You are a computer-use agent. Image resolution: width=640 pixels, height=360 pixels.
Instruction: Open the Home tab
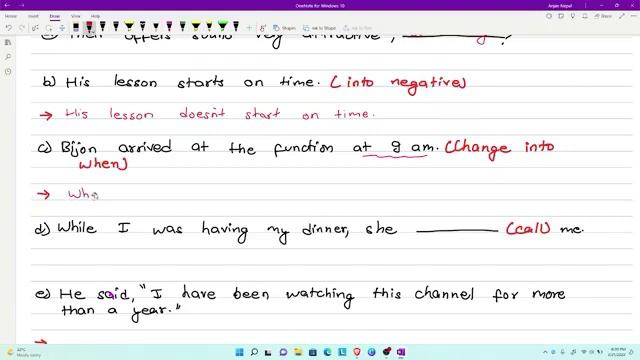click(11, 16)
